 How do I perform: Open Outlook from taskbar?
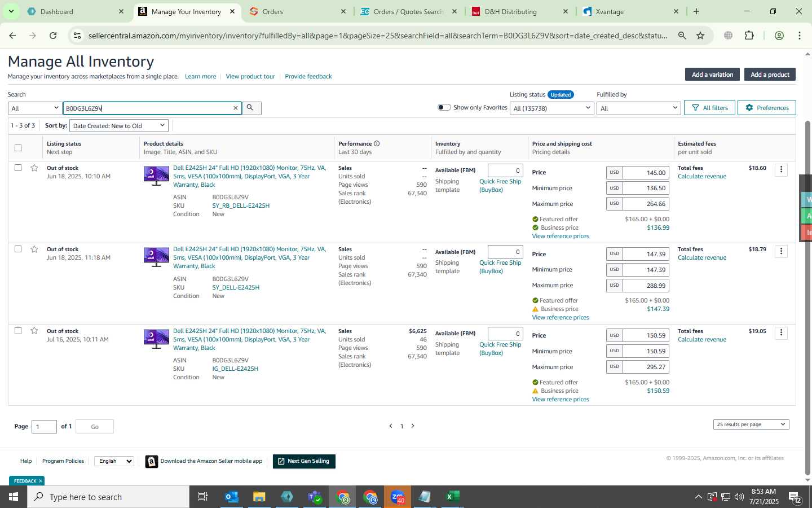click(232, 497)
